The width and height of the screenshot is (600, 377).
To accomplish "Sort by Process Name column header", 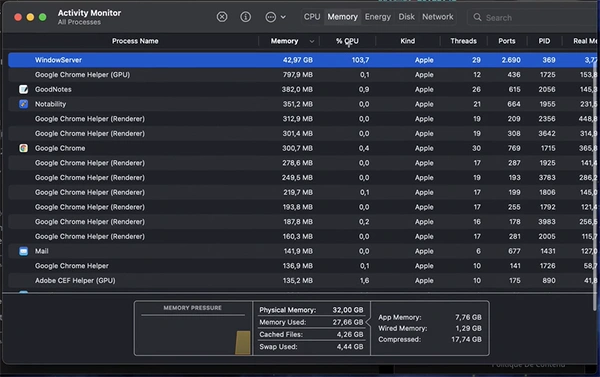I will tap(135, 41).
